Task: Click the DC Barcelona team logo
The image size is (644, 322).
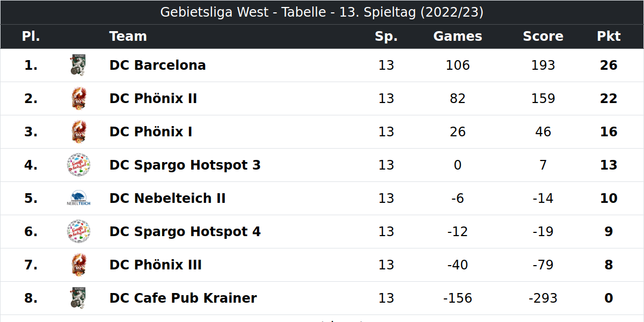Action: pyautogui.click(x=78, y=65)
